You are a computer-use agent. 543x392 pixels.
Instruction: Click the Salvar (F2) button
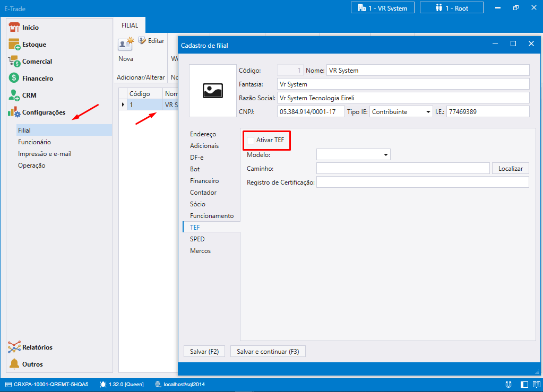[x=204, y=352]
